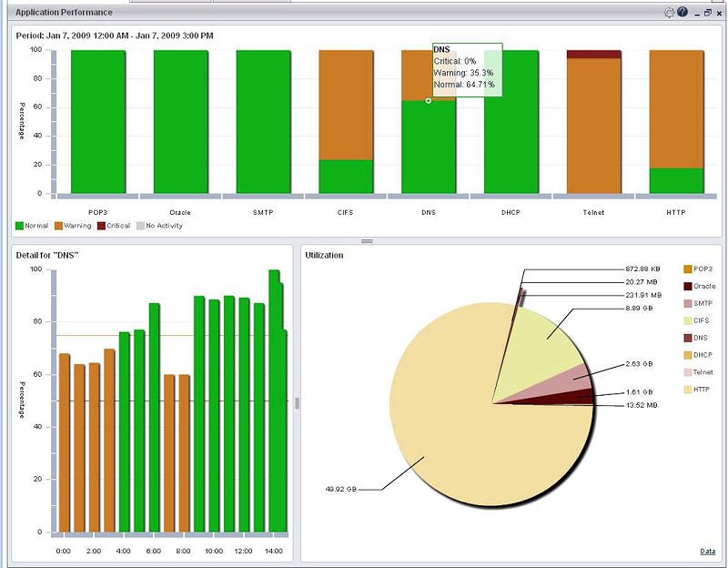Select the gray No Activity legend swatch

pos(141,226)
